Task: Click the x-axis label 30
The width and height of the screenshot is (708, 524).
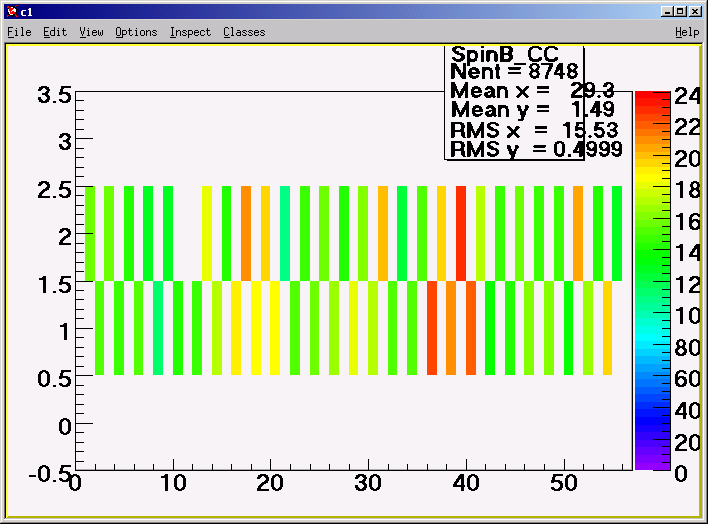Action: [368, 483]
